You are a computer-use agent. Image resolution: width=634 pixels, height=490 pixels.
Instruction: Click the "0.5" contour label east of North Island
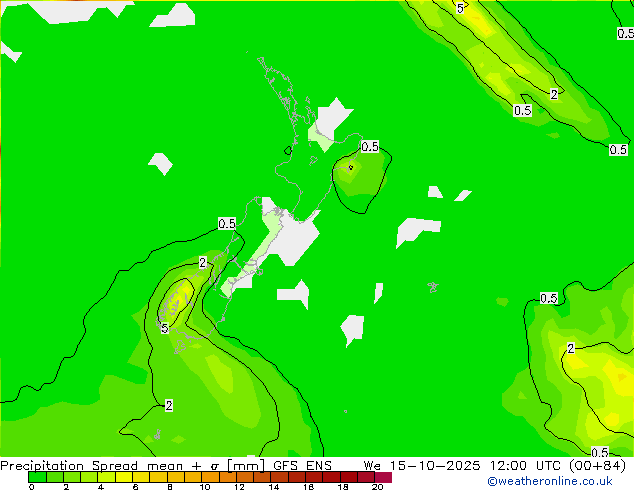click(x=370, y=146)
